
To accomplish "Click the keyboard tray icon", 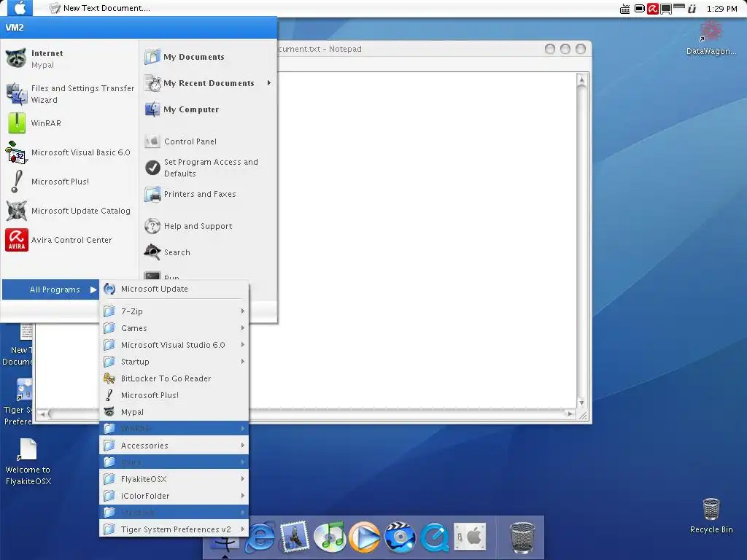I will pos(625,9).
